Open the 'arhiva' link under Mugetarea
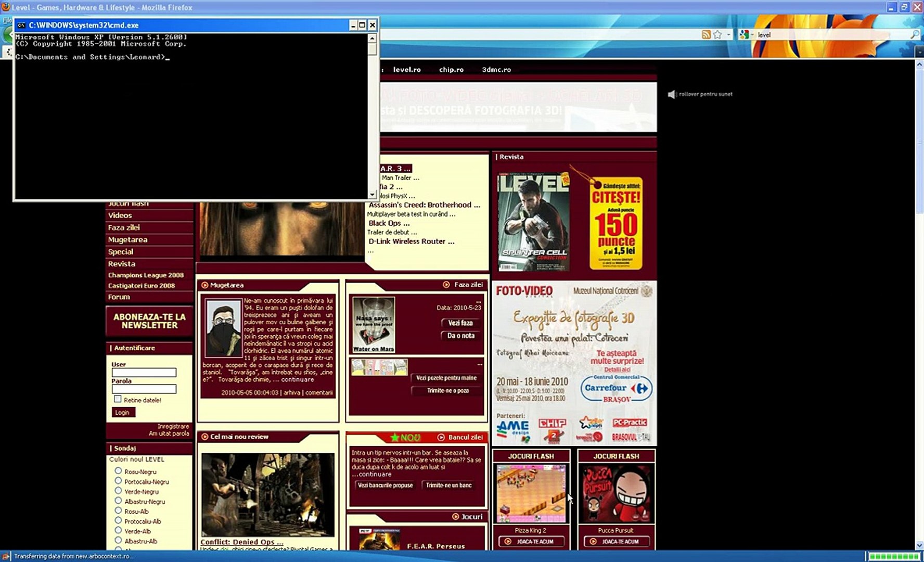Viewport: 924px width, 562px height. [292, 393]
